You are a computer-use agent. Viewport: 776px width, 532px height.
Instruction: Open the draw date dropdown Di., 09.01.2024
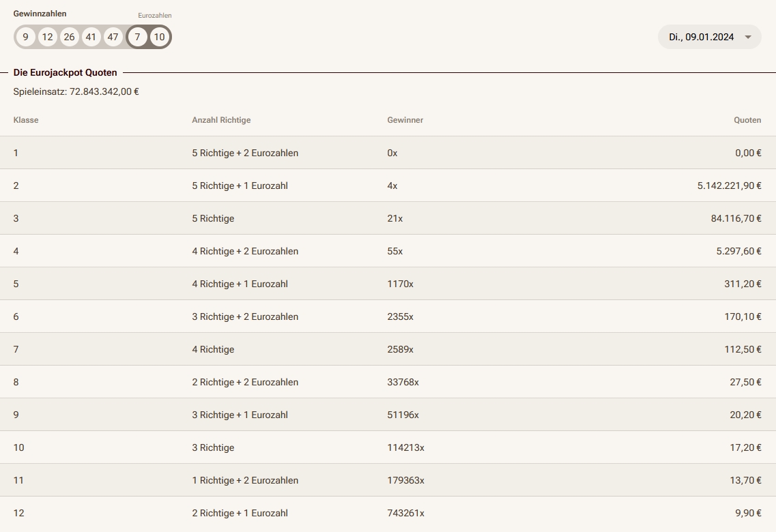tap(709, 37)
